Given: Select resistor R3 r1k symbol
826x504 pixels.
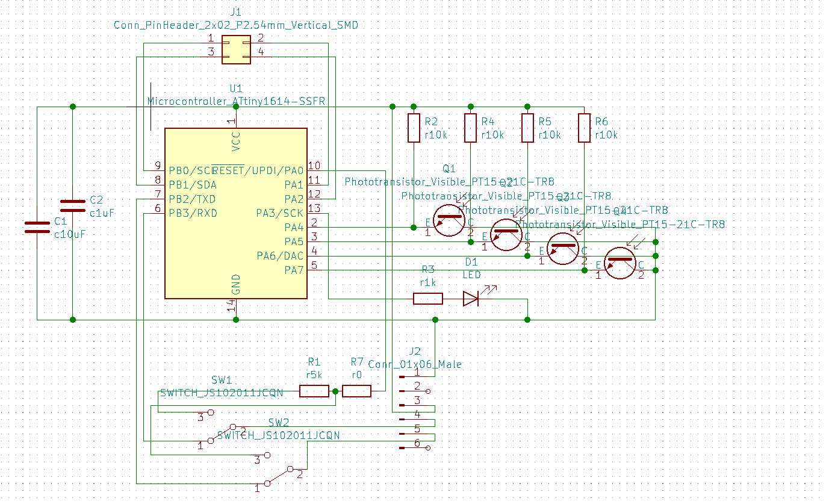Looking at the screenshot, I should [428, 299].
